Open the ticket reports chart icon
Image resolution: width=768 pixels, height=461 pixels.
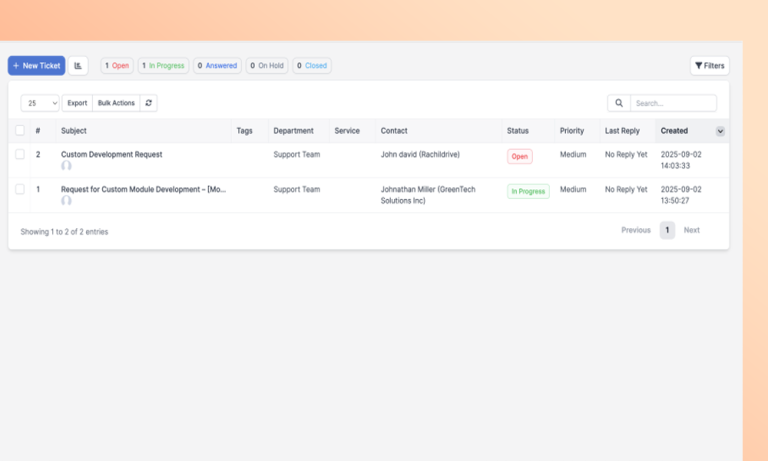click(x=78, y=66)
